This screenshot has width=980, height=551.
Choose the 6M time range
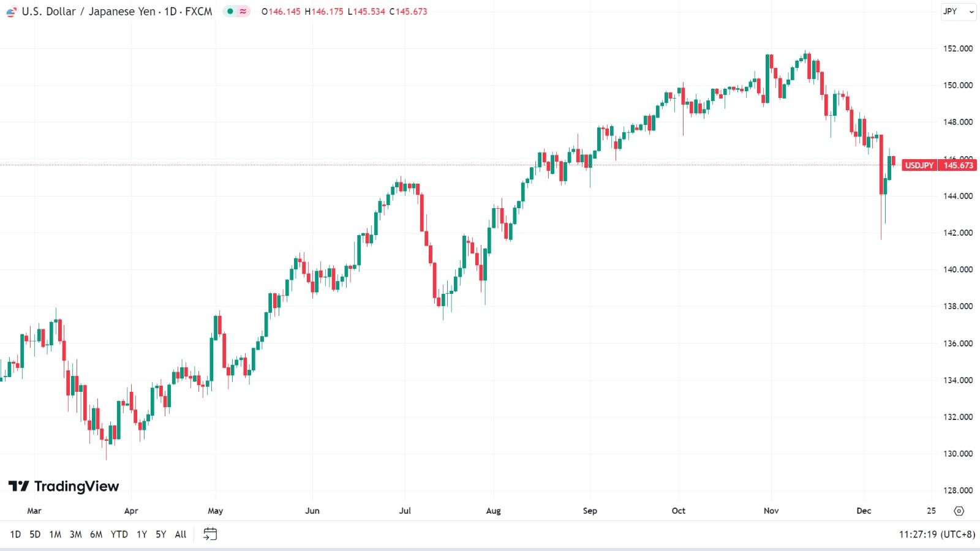coord(96,534)
